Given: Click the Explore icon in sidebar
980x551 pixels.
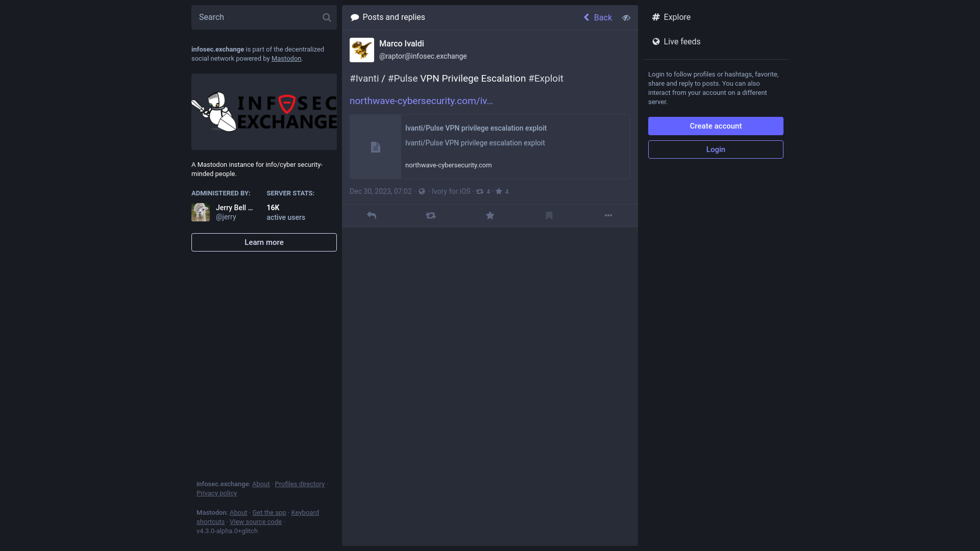Looking at the screenshot, I should pyautogui.click(x=655, y=17).
